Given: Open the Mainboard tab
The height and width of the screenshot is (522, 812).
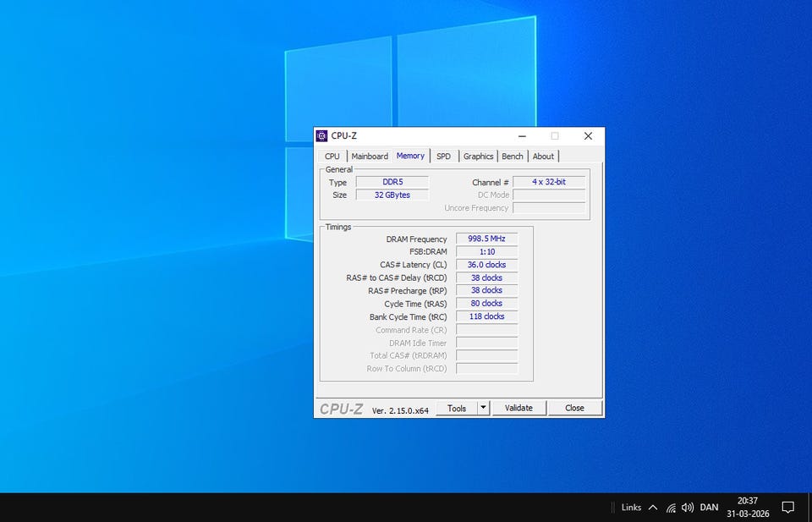Looking at the screenshot, I should pos(370,156).
